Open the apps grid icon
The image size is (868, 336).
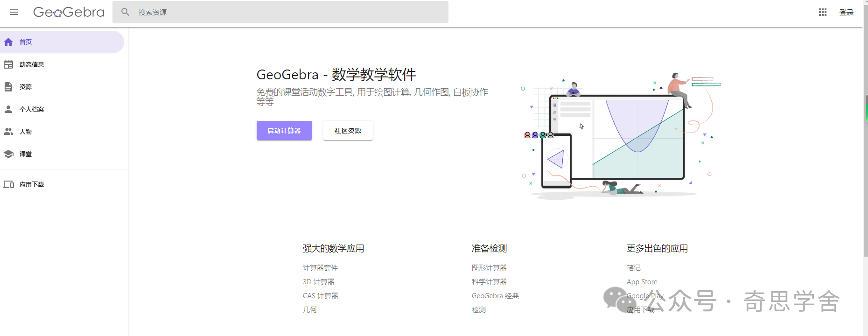[823, 12]
